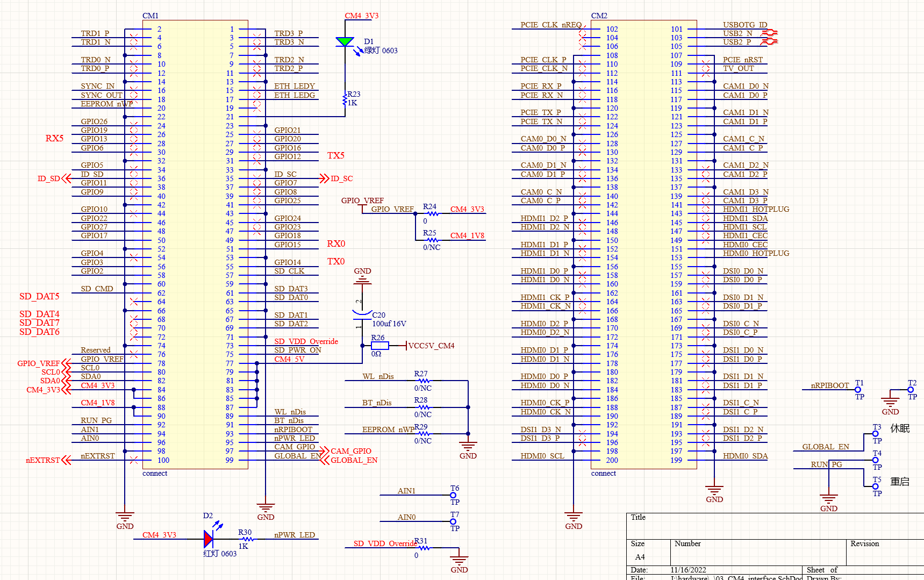Click GND symbol below resistor R31
924x580 pixels.
(x=459, y=561)
